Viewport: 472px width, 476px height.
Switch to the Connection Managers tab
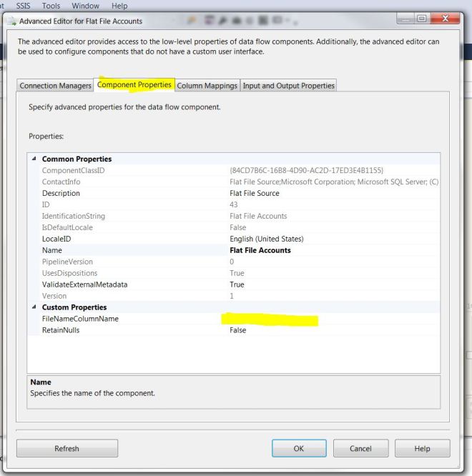(x=56, y=86)
